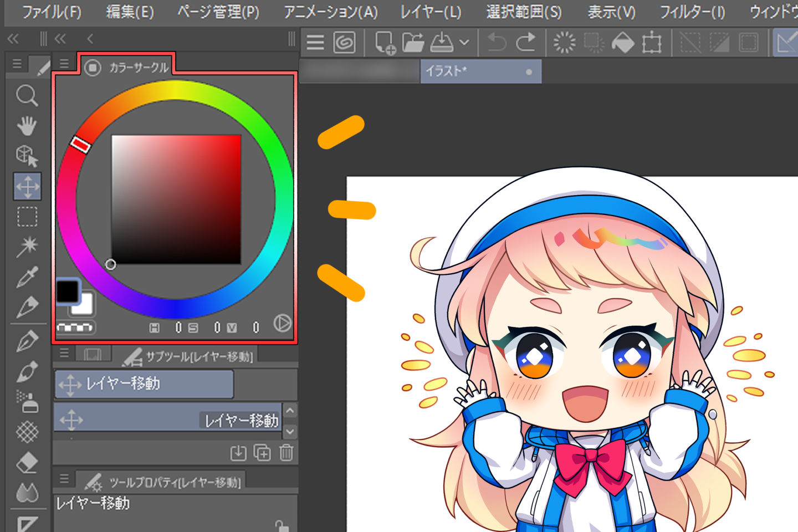798x532 pixels.
Task: Click the レイヤー移動 sub tool group button
Action: pyautogui.click(x=144, y=383)
